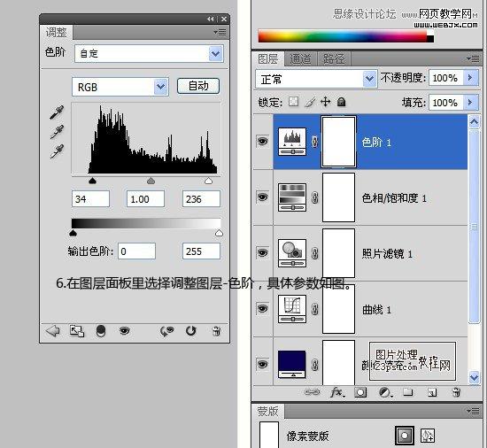This screenshot has height=448, width=487.
Task: Click the white input slider handle
Action: coord(208,181)
